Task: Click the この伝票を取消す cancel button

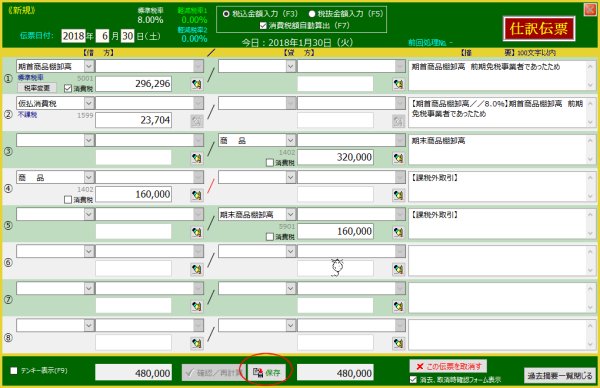Action: [x=448, y=366]
